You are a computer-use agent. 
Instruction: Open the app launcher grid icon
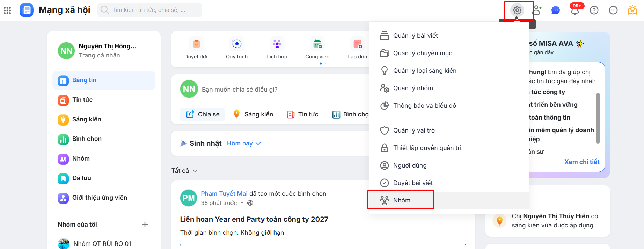click(x=7, y=10)
